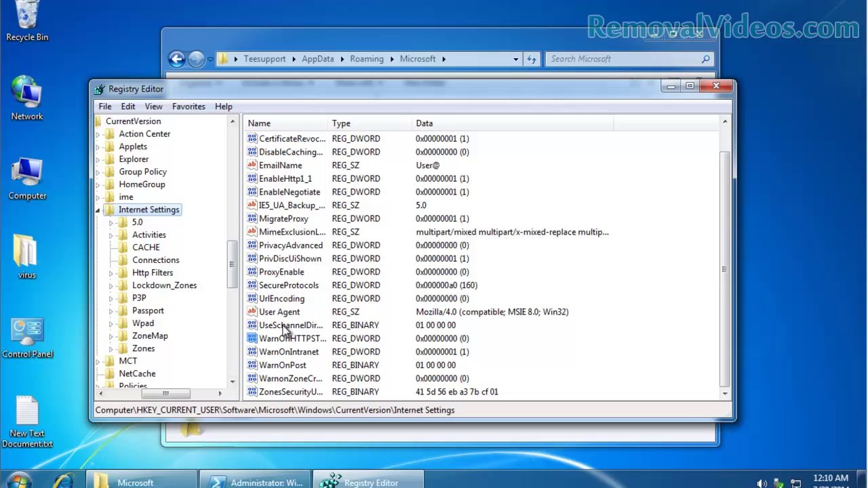Click the Data column header
868x488 pixels.
pyautogui.click(x=513, y=123)
